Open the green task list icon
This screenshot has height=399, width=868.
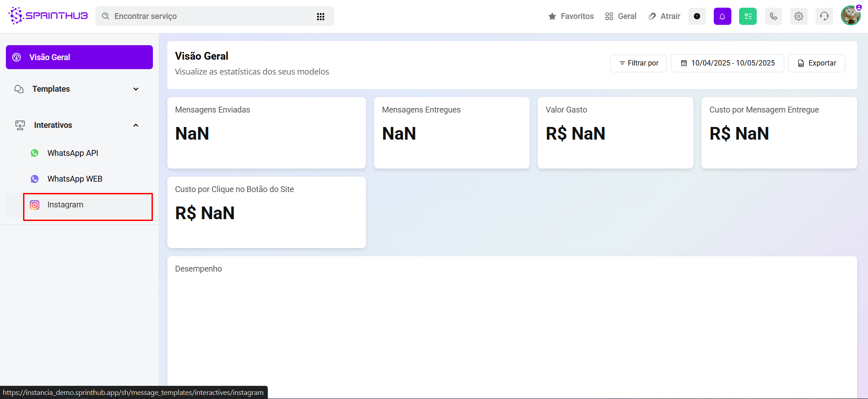(747, 16)
